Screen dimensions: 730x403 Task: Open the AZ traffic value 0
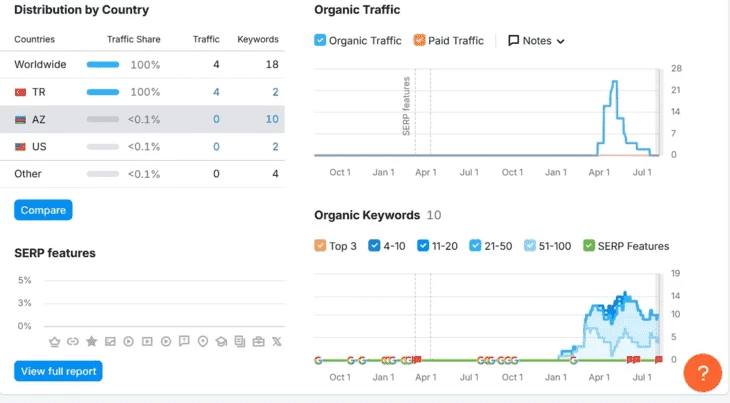click(x=216, y=119)
